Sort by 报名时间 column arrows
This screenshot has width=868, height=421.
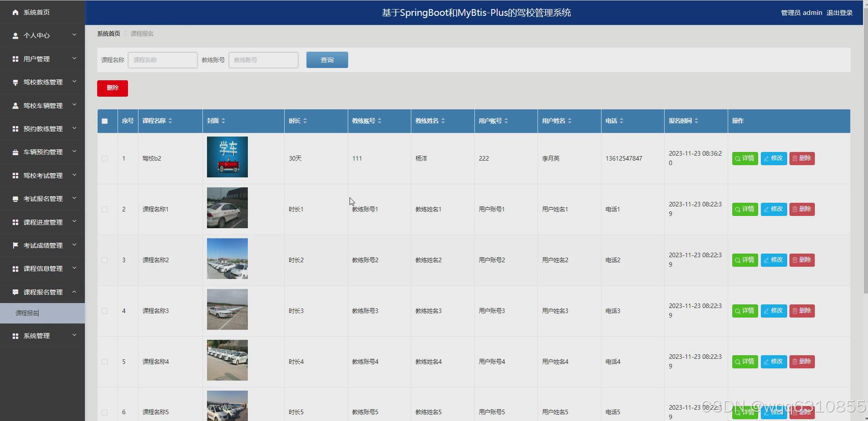[x=696, y=121]
